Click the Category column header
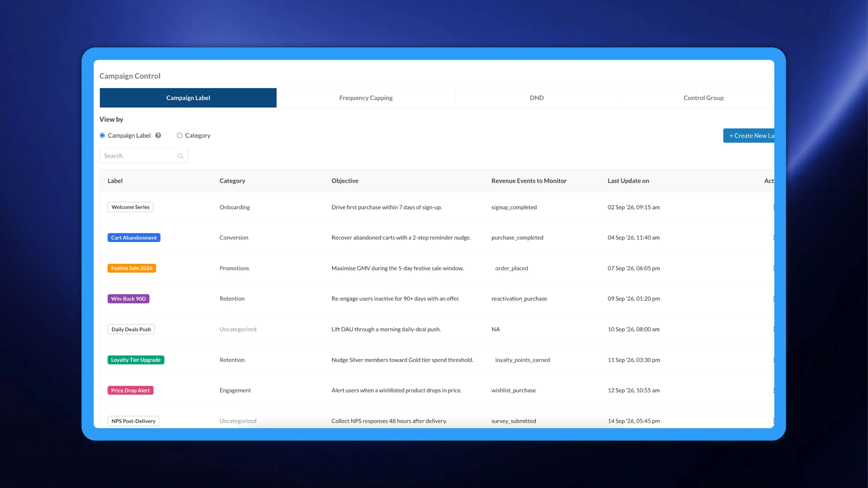The height and width of the screenshot is (488, 868). point(232,181)
